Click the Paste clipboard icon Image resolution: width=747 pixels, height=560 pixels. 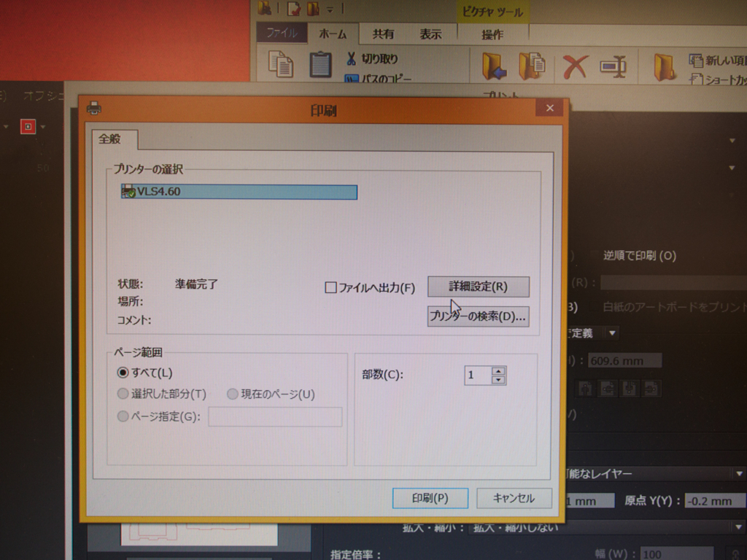321,64
